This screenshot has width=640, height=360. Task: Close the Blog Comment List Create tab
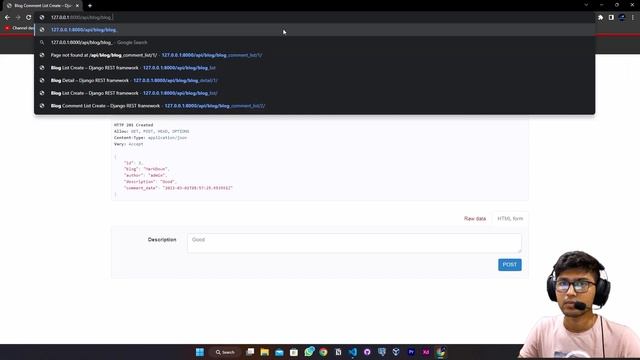[x=77, y=6]
